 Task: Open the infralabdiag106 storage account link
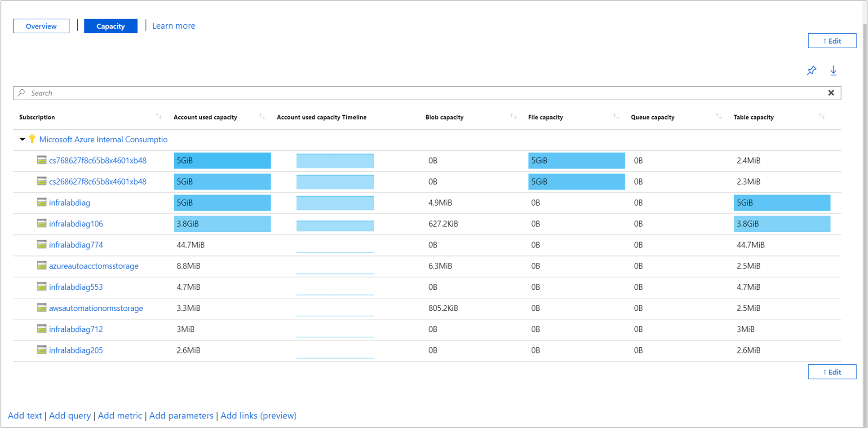point(76,224)
